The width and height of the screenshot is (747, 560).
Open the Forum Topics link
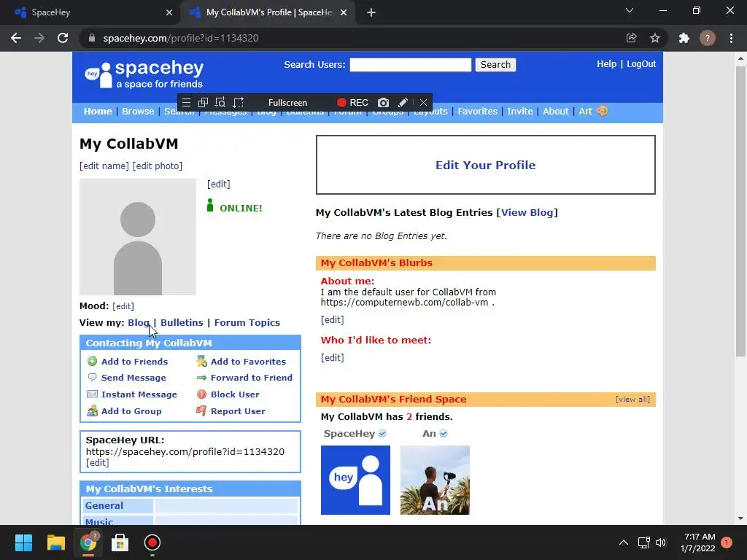click(247, 322)
